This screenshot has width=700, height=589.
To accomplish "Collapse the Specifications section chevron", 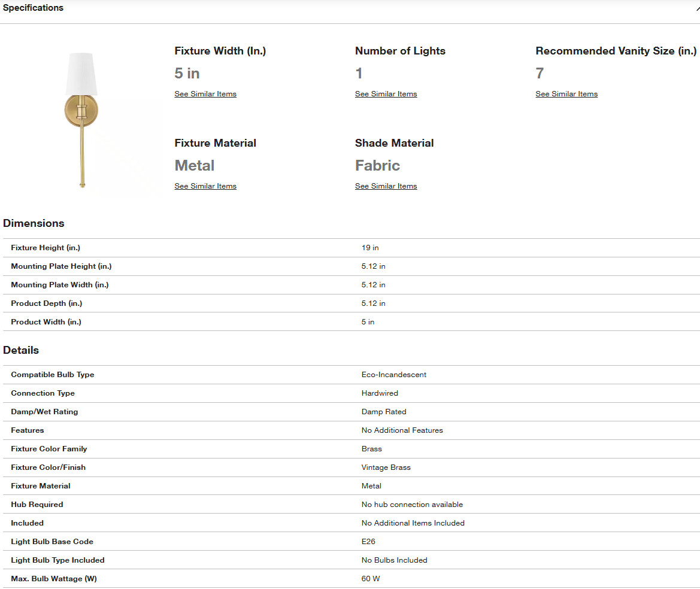I will click(x=698, y=8).
